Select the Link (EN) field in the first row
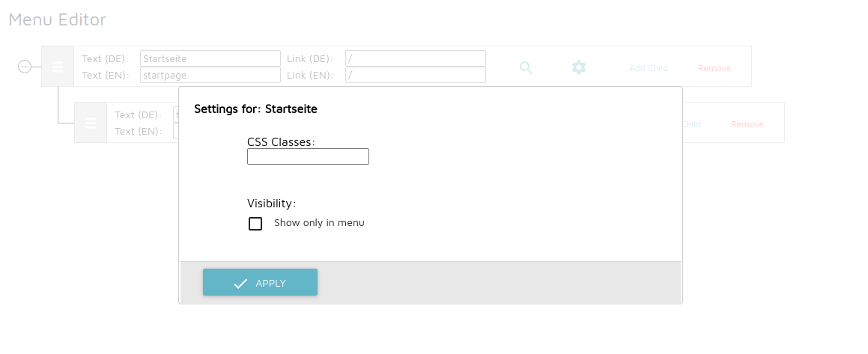This screenshot has height=354, width=868. point(415,75)
